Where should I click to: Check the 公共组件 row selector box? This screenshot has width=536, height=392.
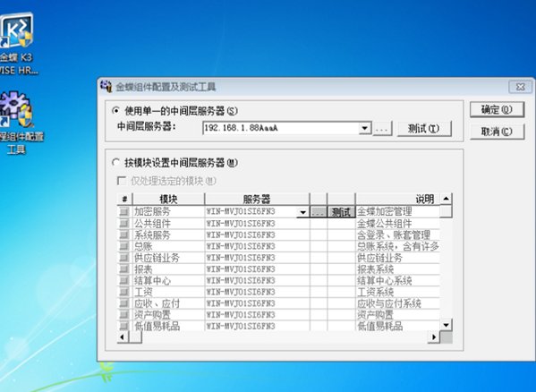pos(123,224)
